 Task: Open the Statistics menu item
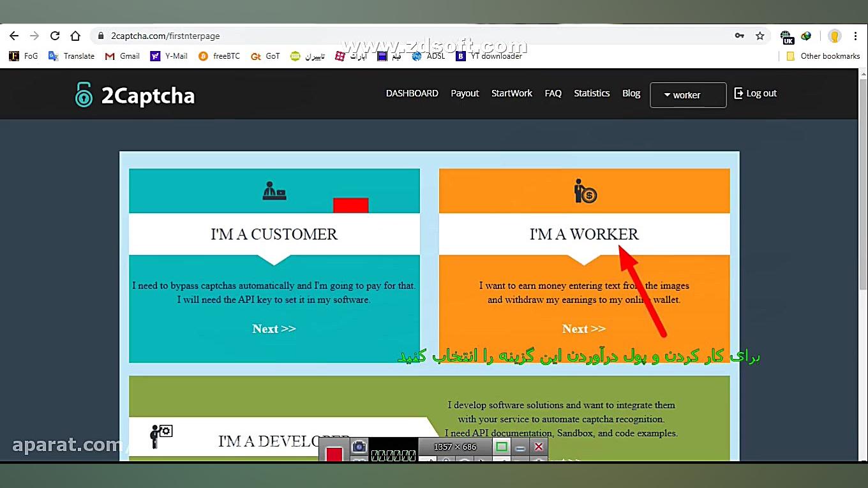[592, 93]
